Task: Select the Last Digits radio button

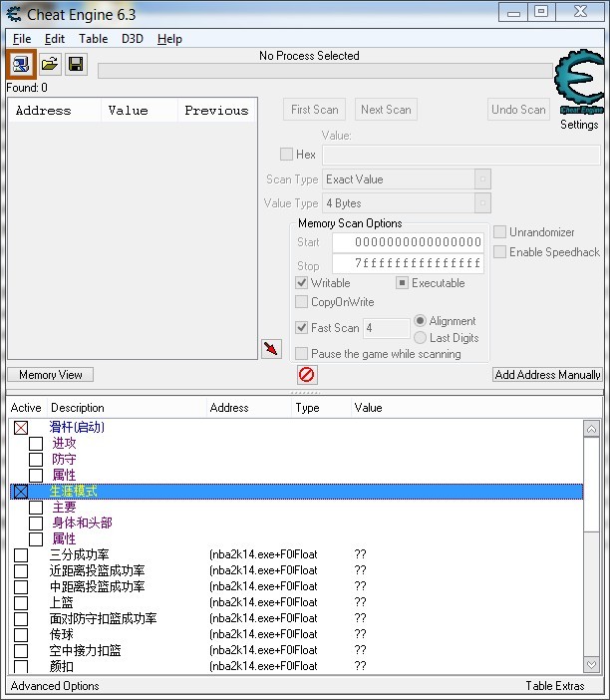Action: coord(420,337)
